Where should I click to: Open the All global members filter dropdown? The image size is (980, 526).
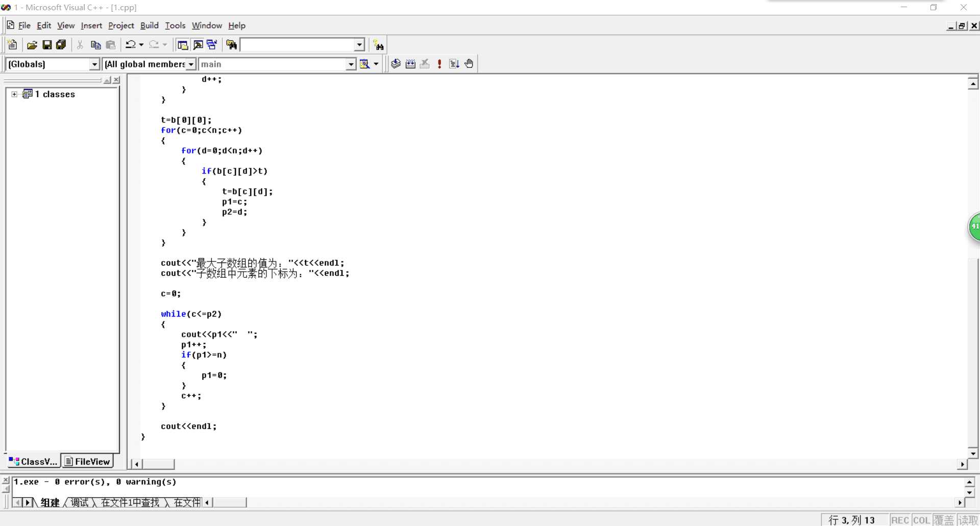(191, 64)
